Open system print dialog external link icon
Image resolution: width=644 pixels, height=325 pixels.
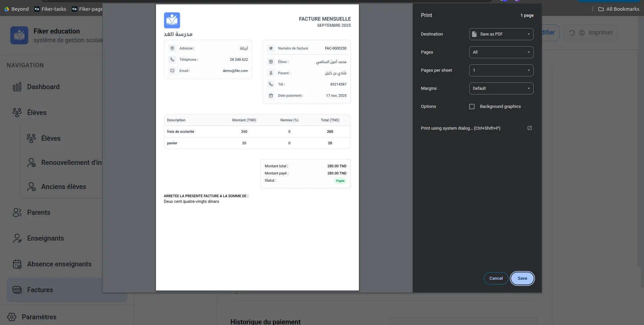tap(530, 128)
